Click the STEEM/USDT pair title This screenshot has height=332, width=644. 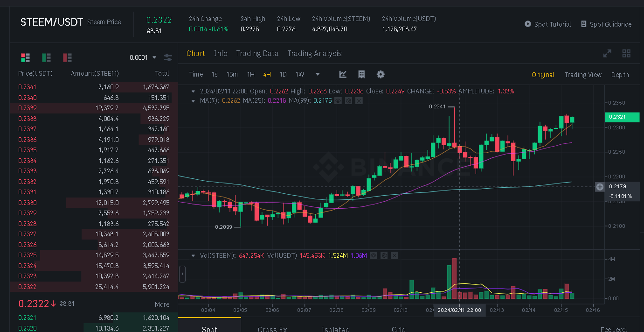tap(52, 22)
